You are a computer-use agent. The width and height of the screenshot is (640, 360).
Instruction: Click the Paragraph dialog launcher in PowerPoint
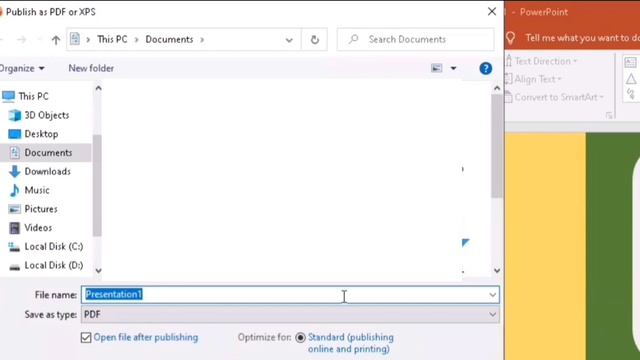tap(609, 116)
